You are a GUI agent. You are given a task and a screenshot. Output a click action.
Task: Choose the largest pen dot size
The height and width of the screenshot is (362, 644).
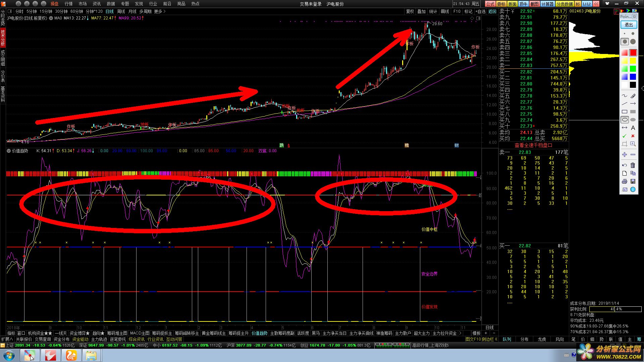633,42
